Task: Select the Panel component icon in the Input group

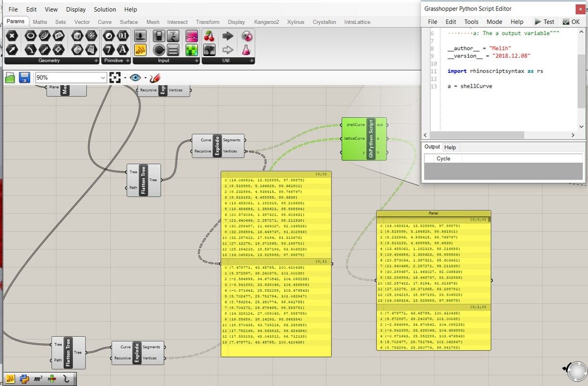Action: coord(173,50)
